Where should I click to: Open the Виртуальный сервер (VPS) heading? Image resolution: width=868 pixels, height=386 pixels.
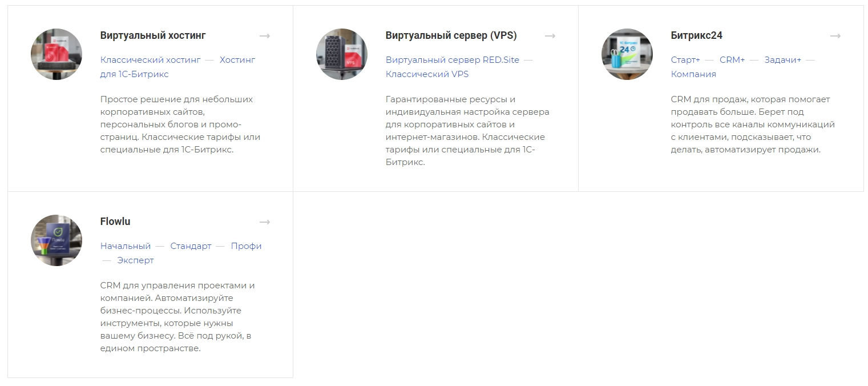pyautogui.click(x=451, y=35)
